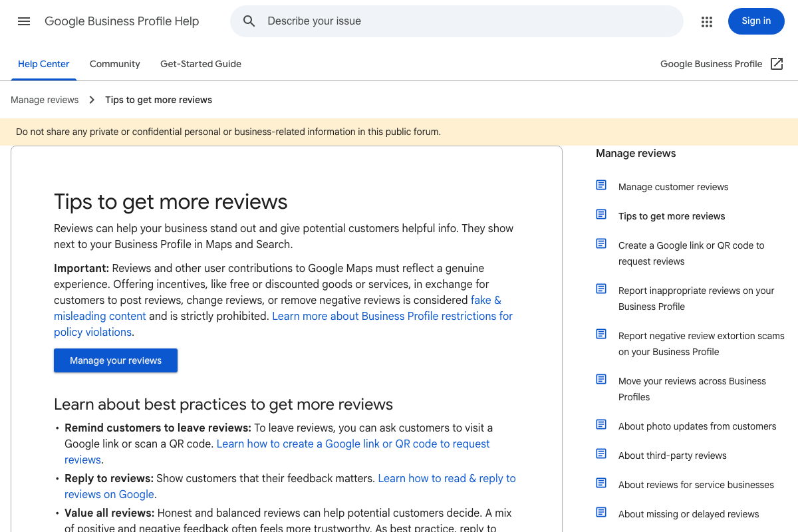
Task: Click the Do not share private information notice
Action: (x=228, y=132)
